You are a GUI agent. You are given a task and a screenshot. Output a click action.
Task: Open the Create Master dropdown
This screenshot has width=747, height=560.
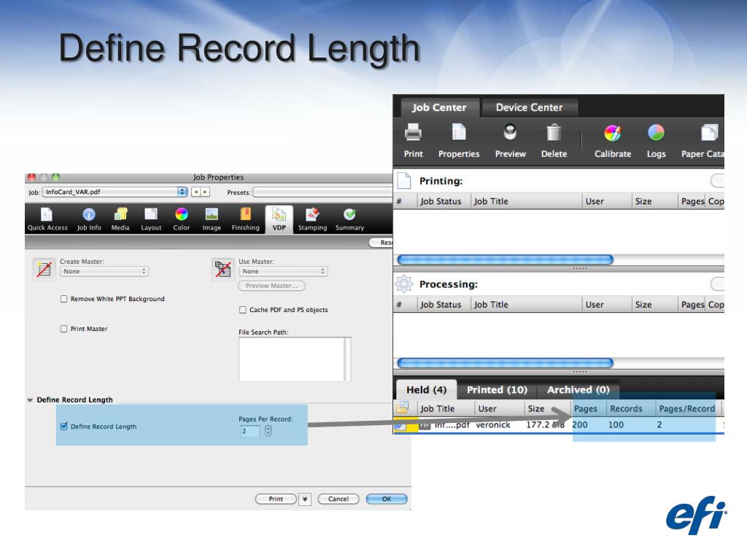point(104,271)
